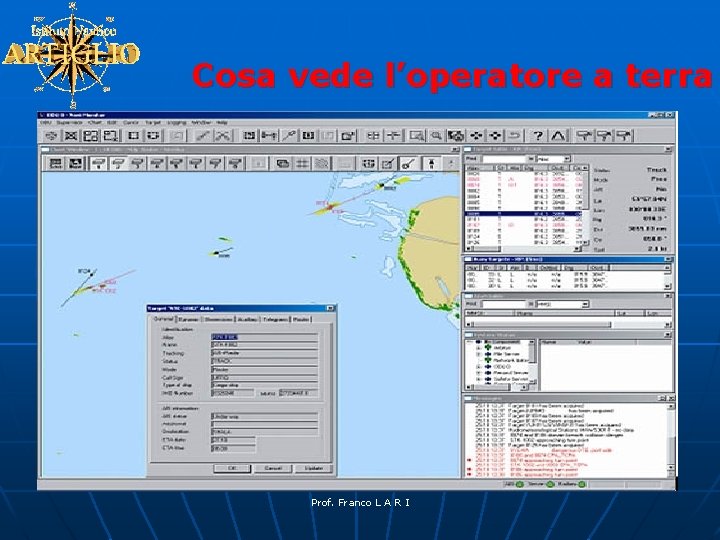Image resolution: width=720 pixels, height=540 pixels.
Task: Click the four-pane window layout icon
Action: [90, 135]
